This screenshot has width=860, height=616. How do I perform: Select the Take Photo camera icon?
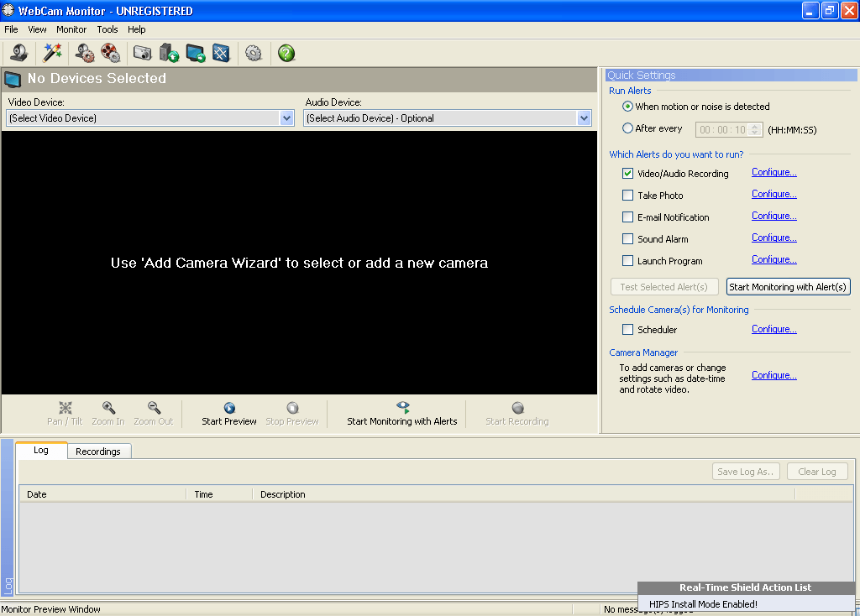point(142,52)
